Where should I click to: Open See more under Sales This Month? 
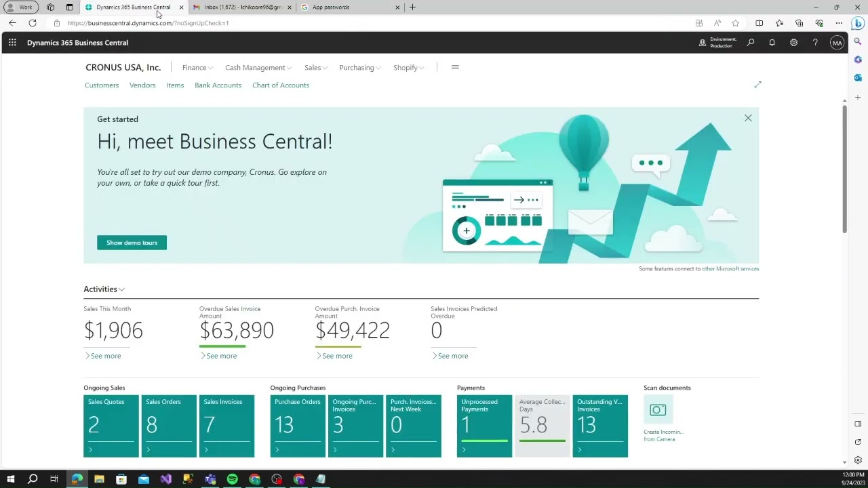(x=102, y=356)
